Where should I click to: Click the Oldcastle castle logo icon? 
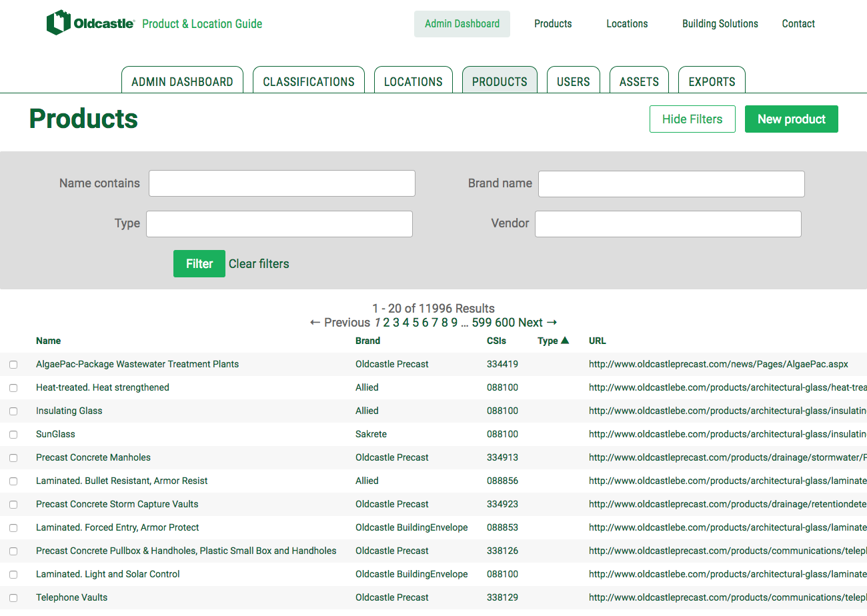coord(58,23)
